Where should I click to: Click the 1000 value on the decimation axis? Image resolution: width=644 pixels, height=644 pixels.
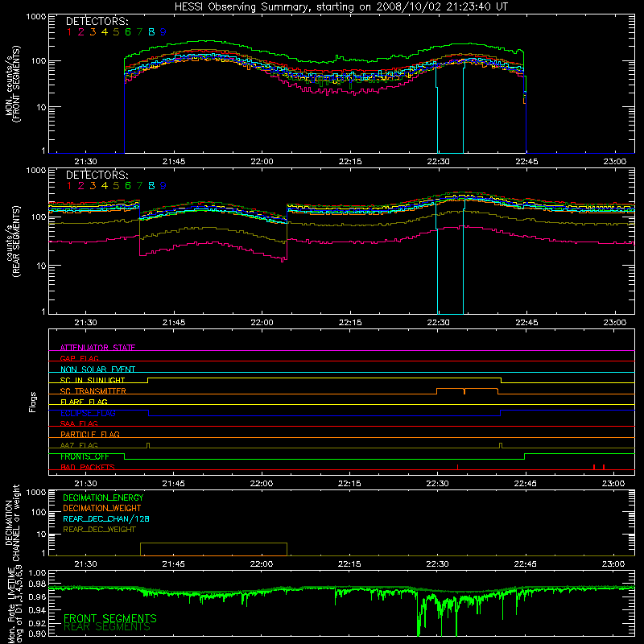pyautogui.click(x=35, y=492)
